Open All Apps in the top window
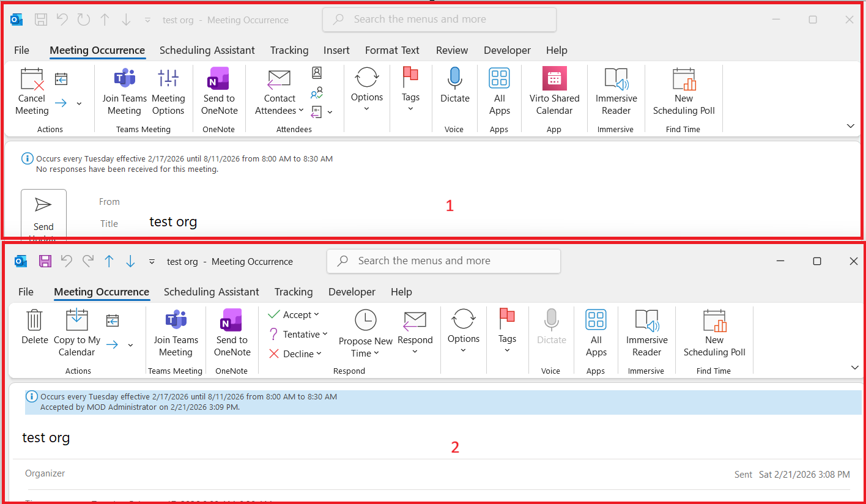866x504 pixels. click(499, 92)
